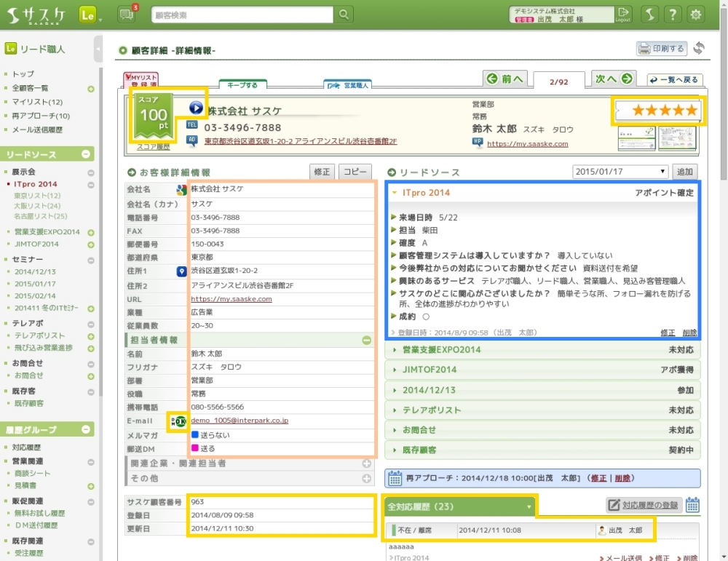Open the map pin icon beside 住所1
This screenshot has height=561, width=728.
[x=182, y=271]
